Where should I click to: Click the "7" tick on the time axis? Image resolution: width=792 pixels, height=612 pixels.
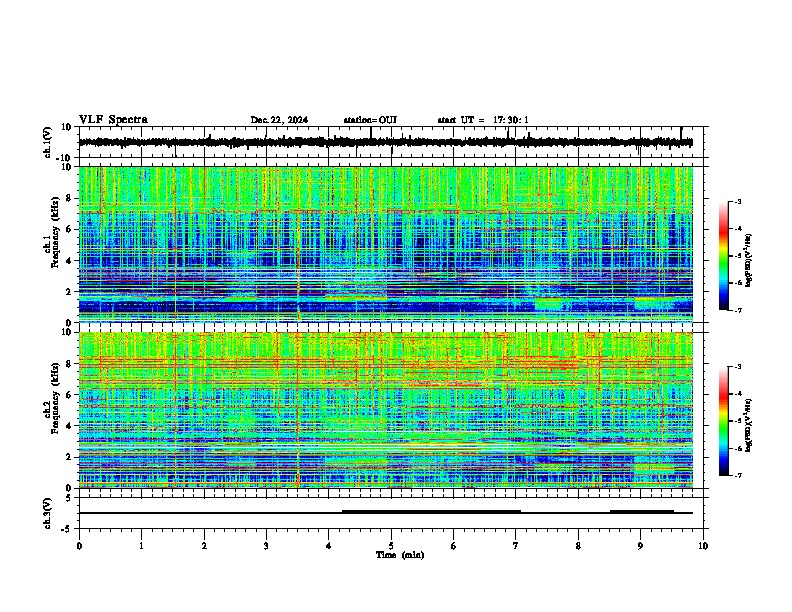pos(516,546)
